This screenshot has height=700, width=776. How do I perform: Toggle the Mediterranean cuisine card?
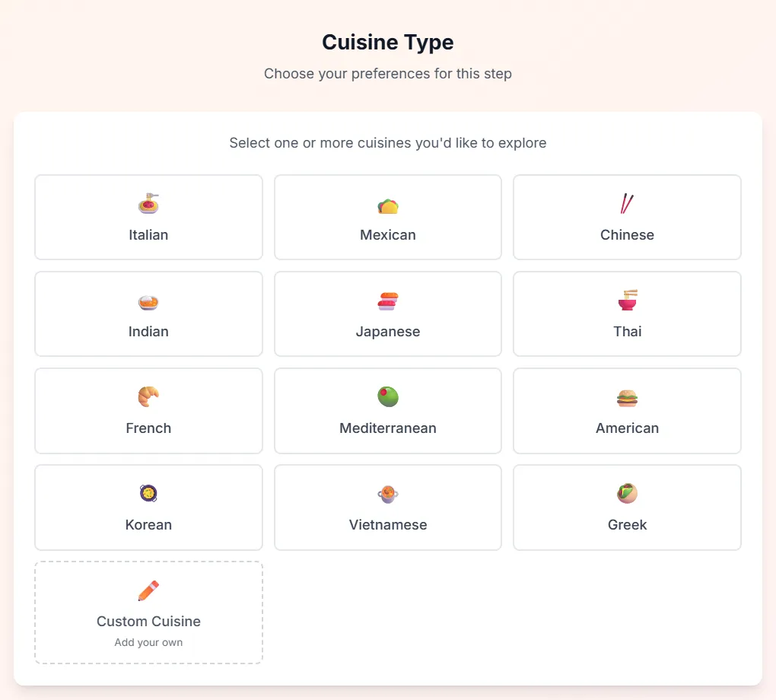tap(388, 411)
